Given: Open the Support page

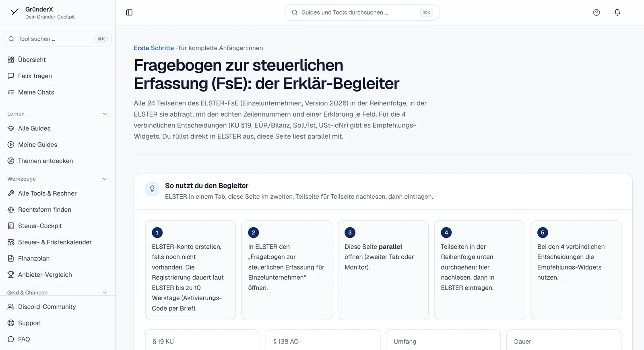Looking at the screenshot, I should tap(58, 323).
